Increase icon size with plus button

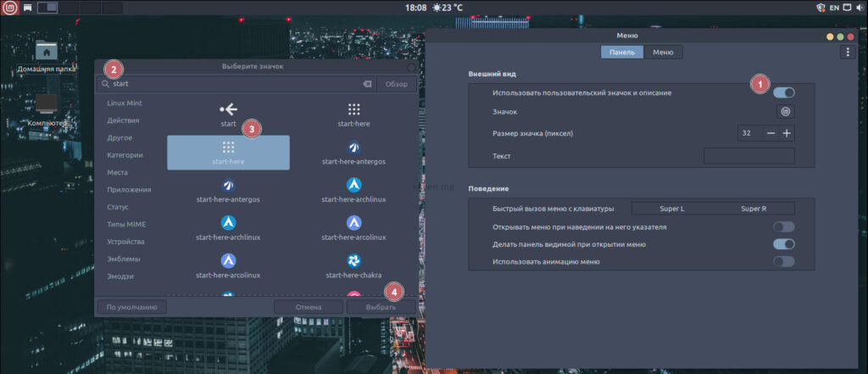[x=787, y=133]
